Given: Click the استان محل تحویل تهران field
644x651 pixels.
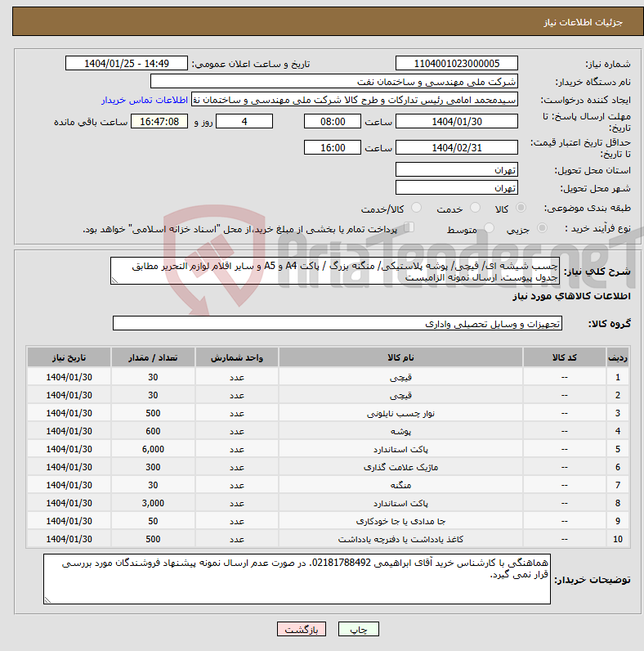Looking at the screenshot, I should pyautogui.click(x=457, y=170).
